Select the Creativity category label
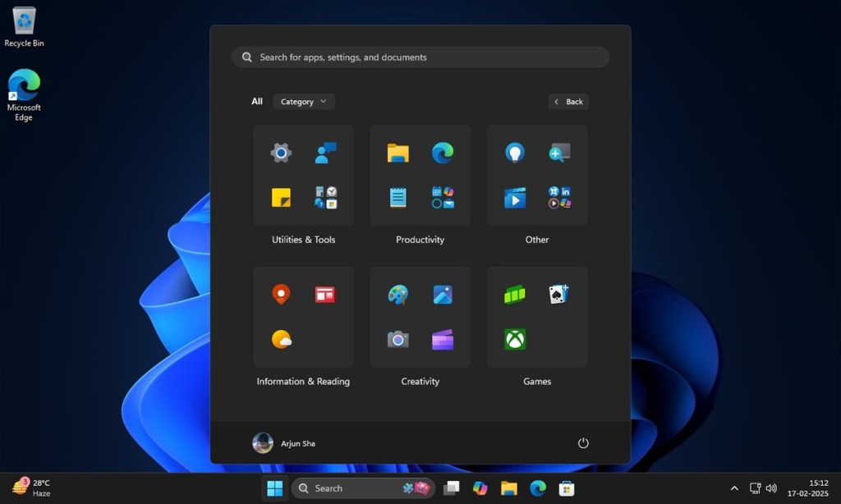841x504 pixels. tap(420, 381)
